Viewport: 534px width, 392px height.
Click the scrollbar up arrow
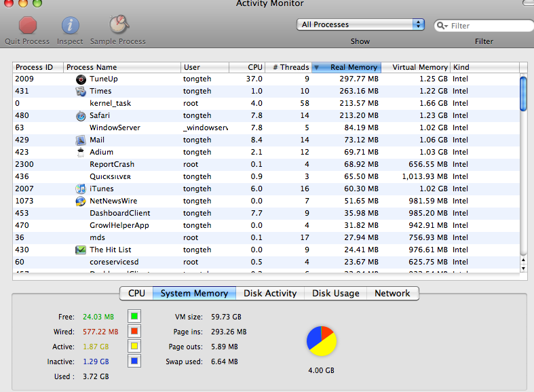[x=523, y=260]
